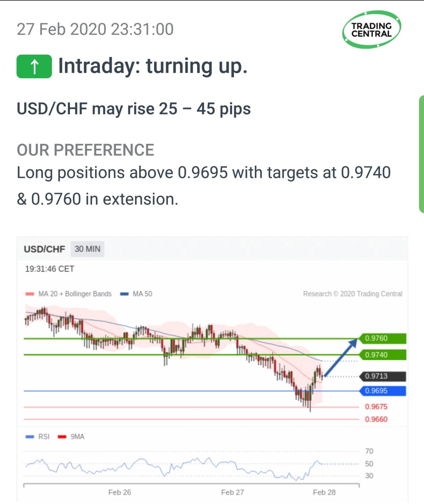Select the 30 MIN timeframe tag
Screen dimensions: 424x504
(87, 249)
